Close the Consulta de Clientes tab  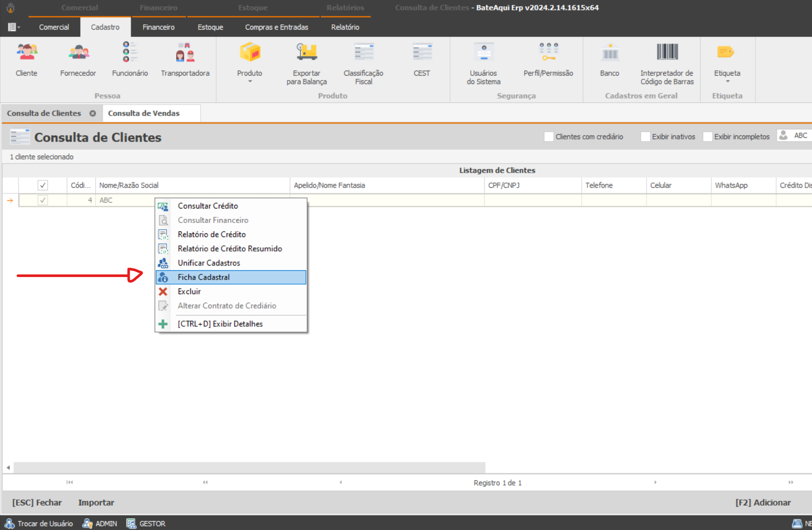pos(92,113)
